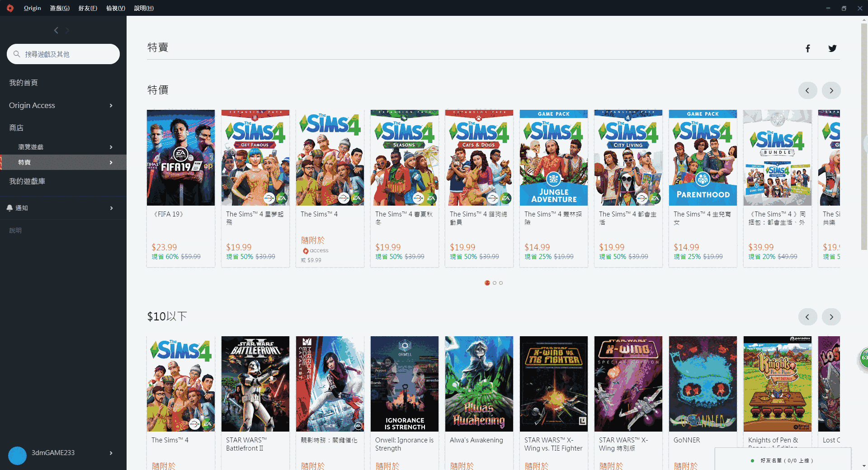Advance the $10以下 carousel to next
This screenshot has width=868, height=470.
point(831,317)
